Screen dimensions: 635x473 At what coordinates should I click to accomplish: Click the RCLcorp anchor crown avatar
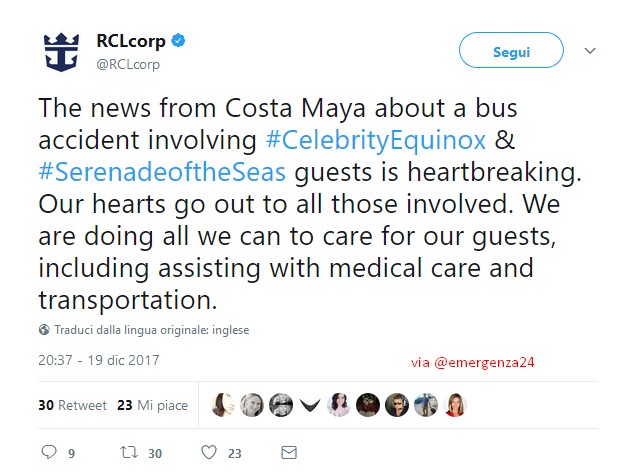[x=61, y=52]
